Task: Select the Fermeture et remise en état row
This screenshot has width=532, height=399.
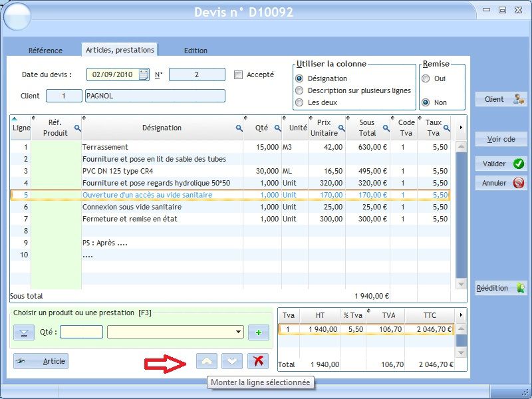Action: pos(231,219)
